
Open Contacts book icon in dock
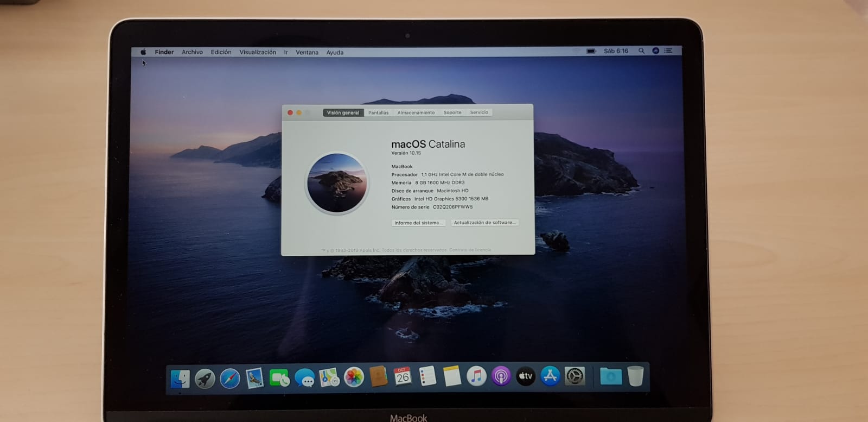click(x=378, y=376)
